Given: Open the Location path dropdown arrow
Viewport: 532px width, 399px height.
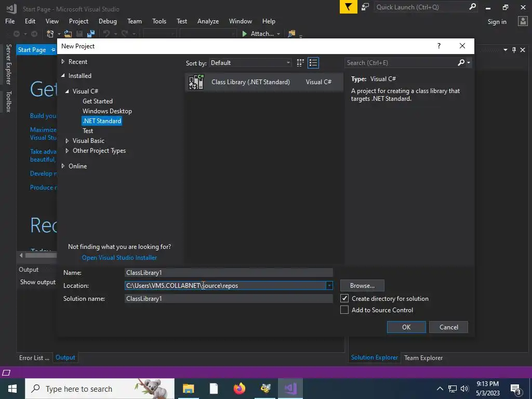Looking at the screenshot, I should 329,286.
